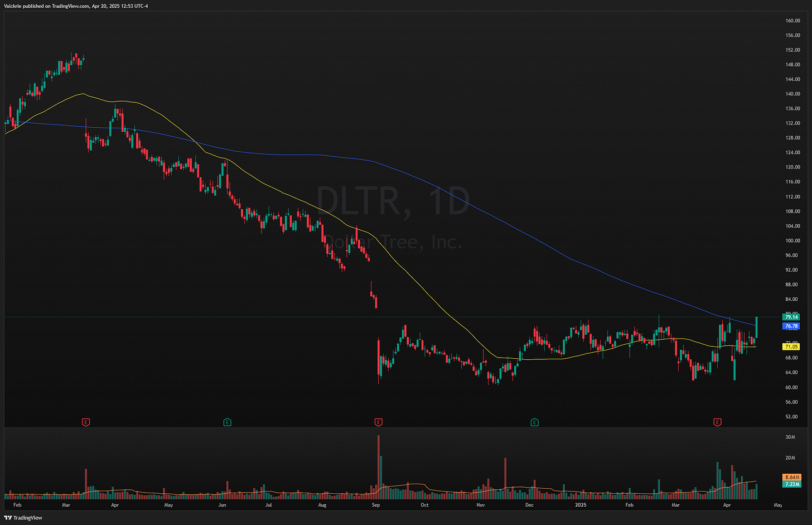
Task: Click the 52.00 price axis label
Action: tap(792, 416)
